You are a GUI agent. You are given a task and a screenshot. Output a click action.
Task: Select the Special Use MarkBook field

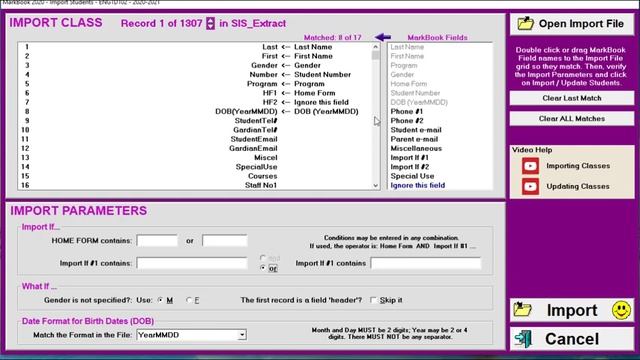412,176
